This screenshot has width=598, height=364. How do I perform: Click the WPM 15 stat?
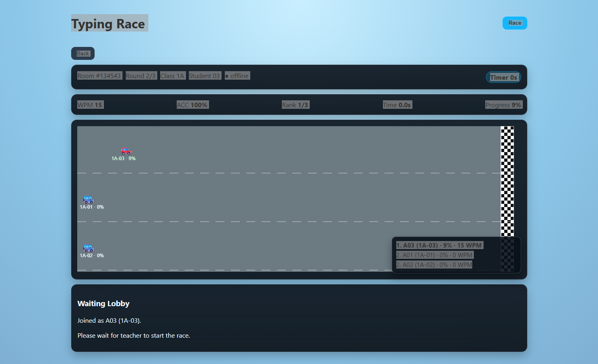(x=90, y=105)
